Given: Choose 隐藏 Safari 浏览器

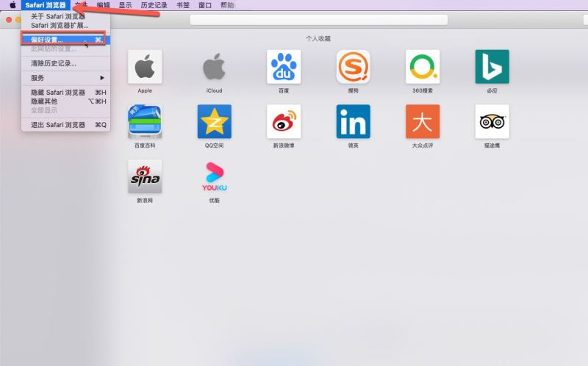Looking at the screenshot, I should click(x=65, y=93).
